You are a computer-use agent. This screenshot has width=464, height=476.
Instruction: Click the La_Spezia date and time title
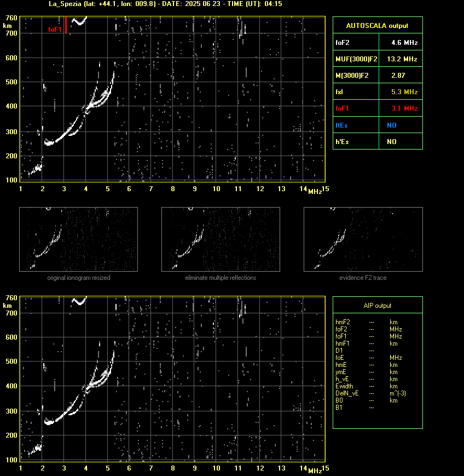tap(165, 4)
